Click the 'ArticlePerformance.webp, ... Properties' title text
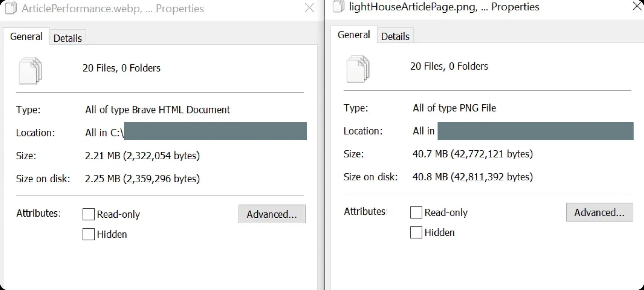The width and height of the screenshot is (644, 290). pos(113,9)
